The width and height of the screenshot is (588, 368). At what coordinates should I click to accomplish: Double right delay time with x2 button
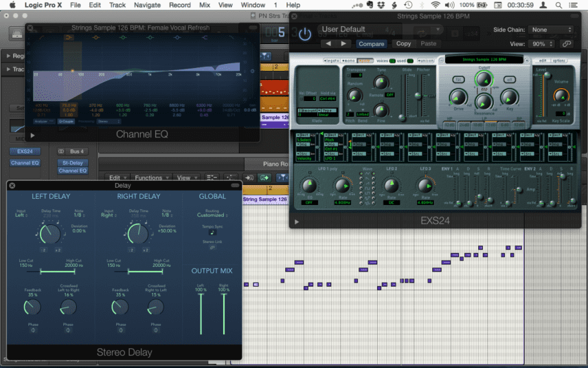(146, 250)
